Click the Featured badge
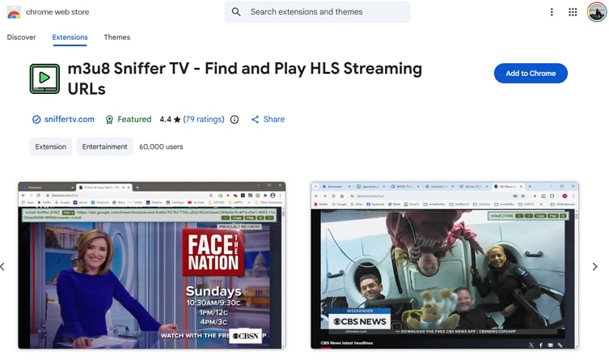The width and height of the screenshot is (609, 364). pos(129,119)
